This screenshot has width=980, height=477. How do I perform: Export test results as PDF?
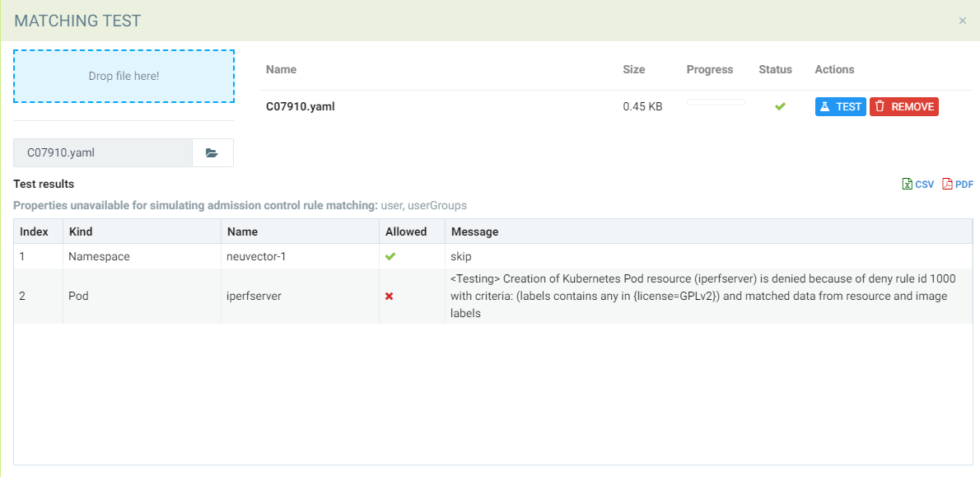click(958, 185)
